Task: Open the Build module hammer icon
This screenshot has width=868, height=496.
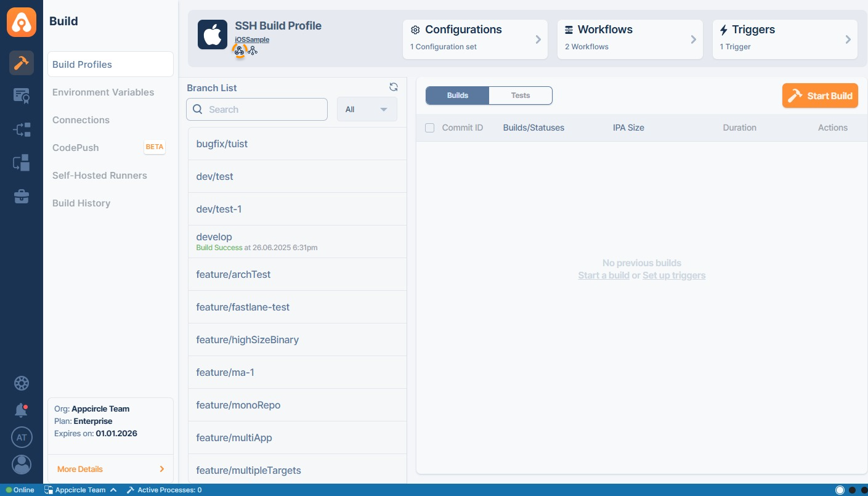Action: tap(22, 63)
